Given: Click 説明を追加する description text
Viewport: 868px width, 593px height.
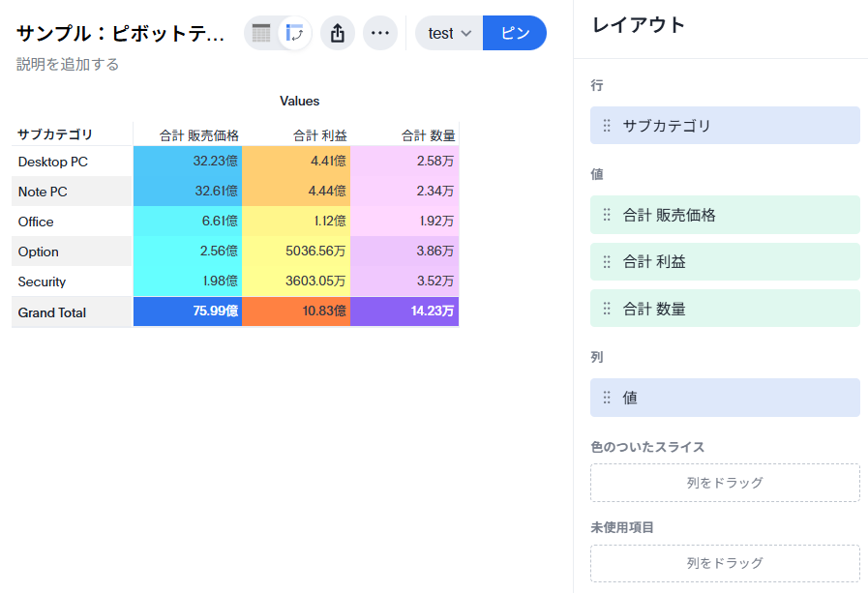Looking at the screenshot, I should [68, 64].
